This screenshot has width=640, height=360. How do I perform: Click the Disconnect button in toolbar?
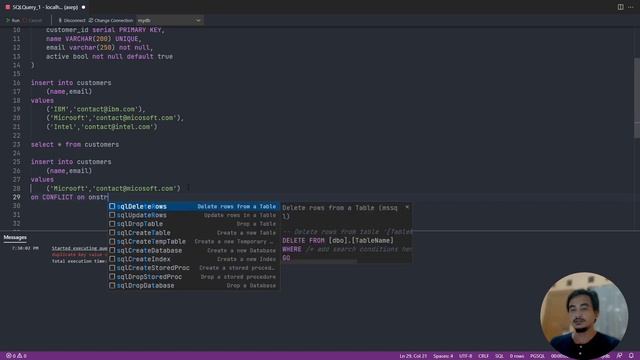71,20
